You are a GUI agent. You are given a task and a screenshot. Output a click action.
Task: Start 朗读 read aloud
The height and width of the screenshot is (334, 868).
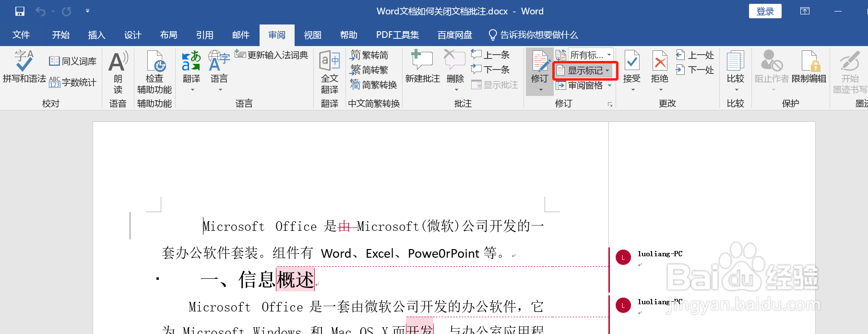coord(118,72)
